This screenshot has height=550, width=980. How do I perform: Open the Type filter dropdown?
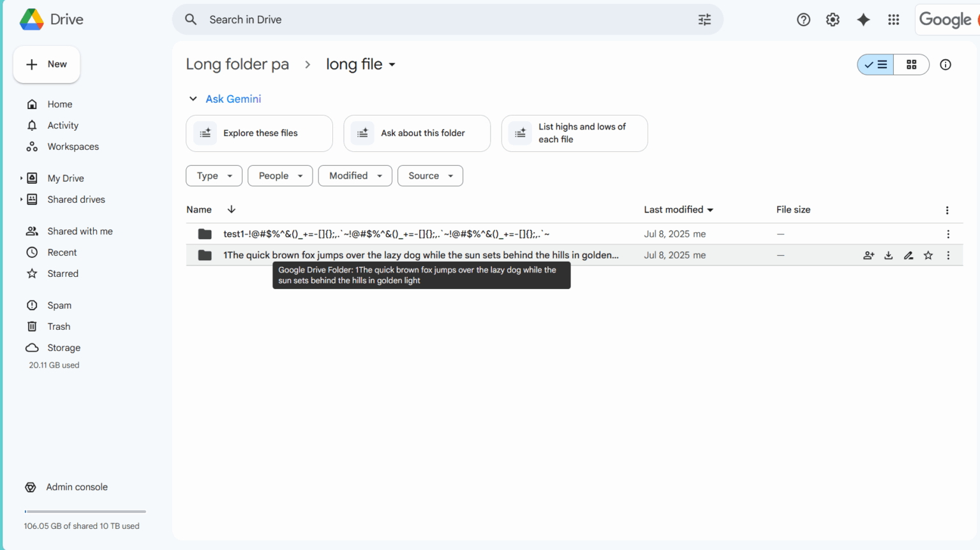coord(214,175)
